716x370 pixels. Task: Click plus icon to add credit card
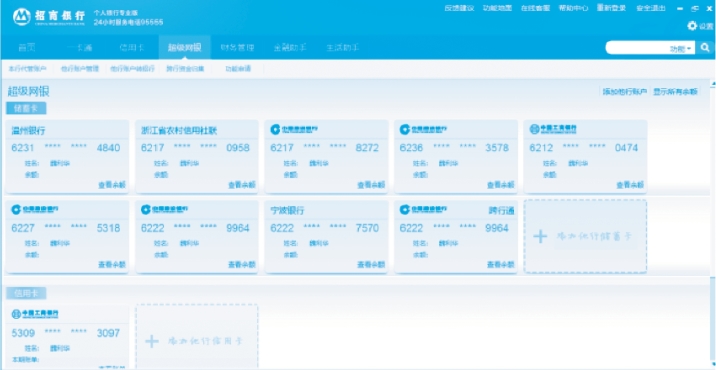(152, 341)
